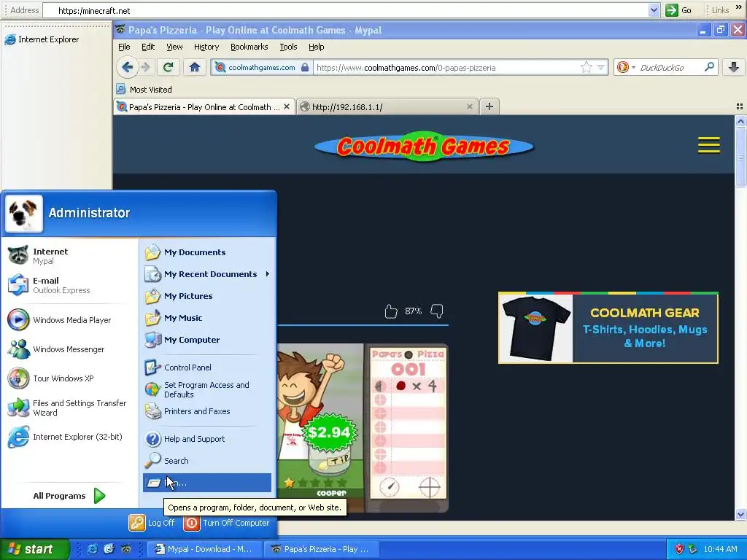Screen dimensions: 747x560
Task: Click Internet Explorer quick launch icon
Action: click(x=93, y=549)
